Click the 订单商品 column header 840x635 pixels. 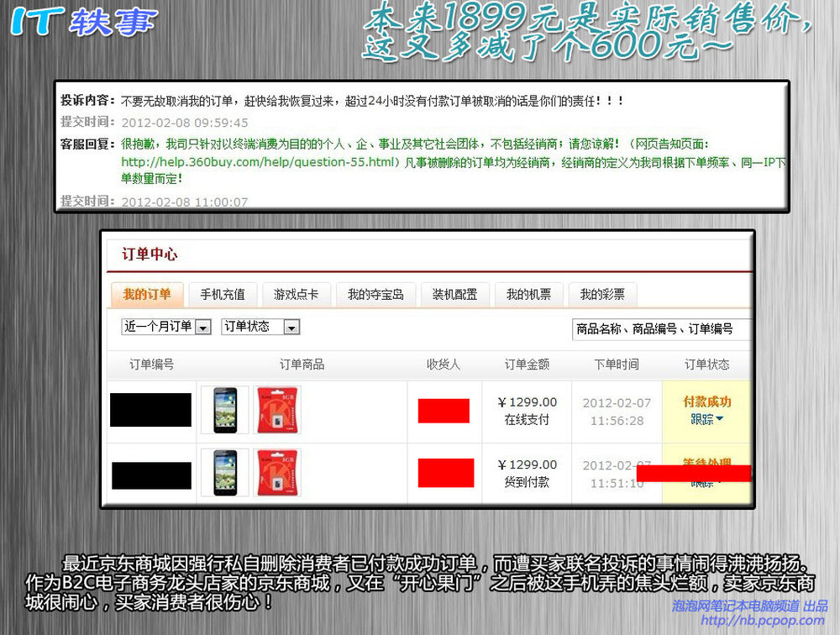coord(302,365)
